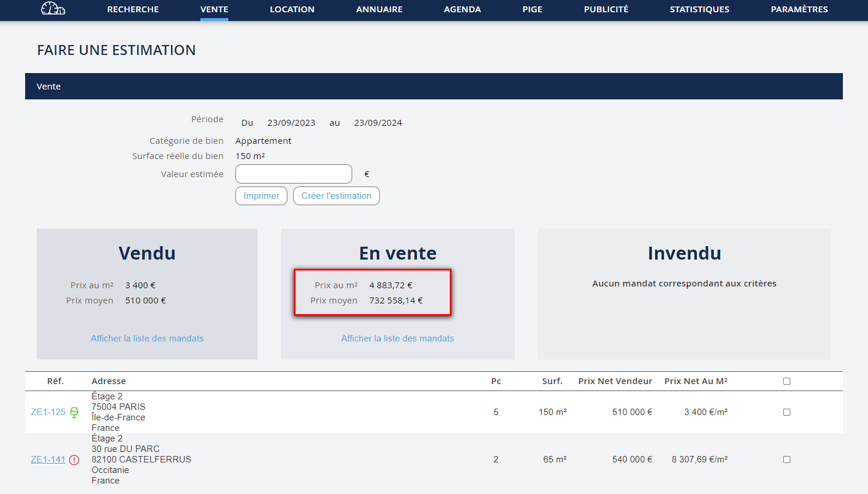Tick the select-all checkbox in table header
Image resolution: width=868 pixels, height=494 pixels.
pyautogui.click(x=787, y=381)
